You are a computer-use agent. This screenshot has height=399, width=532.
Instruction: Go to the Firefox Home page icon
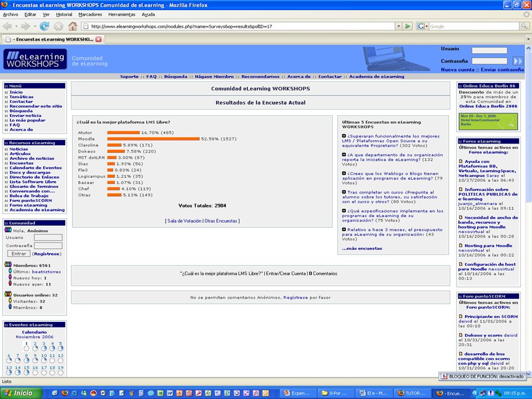(73, 26)
